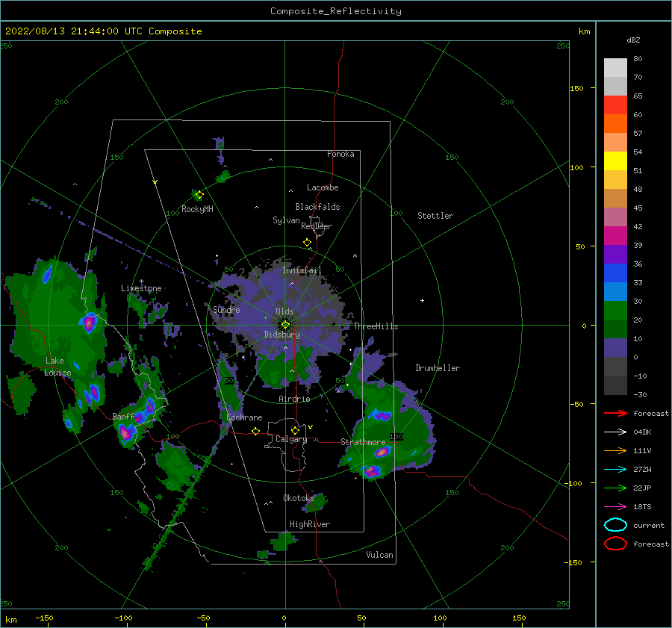
Task: Click the Strathmore city label
Action: click(363, 442)
